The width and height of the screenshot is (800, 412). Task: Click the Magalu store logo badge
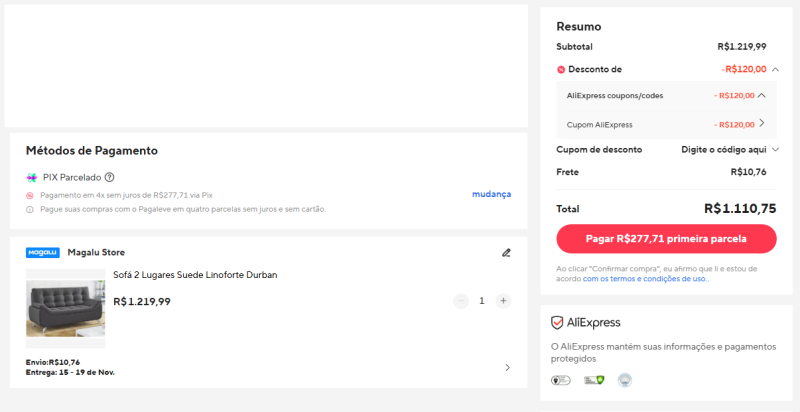[42, 253]
